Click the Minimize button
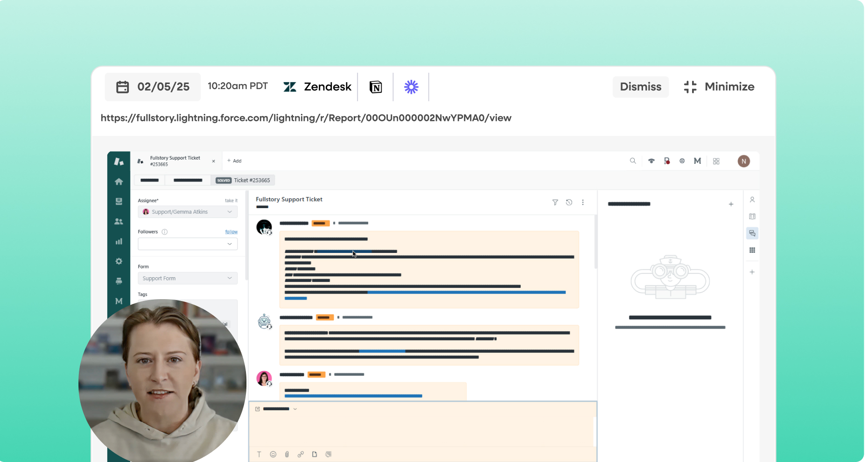 [719, 87]
